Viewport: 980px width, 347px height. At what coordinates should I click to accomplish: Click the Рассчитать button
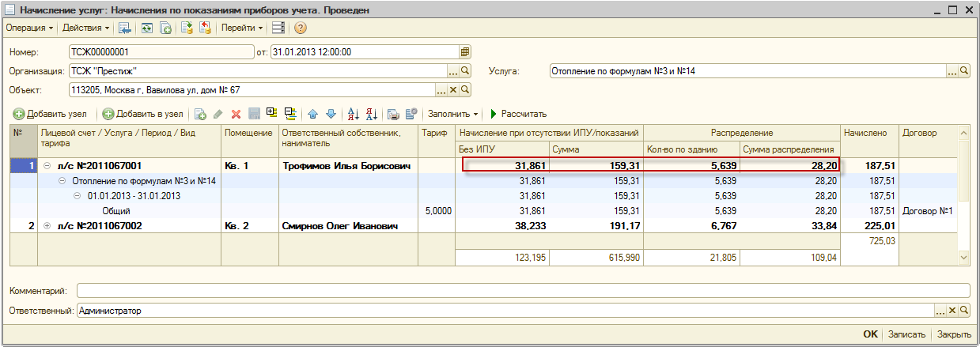pos(517,114)
